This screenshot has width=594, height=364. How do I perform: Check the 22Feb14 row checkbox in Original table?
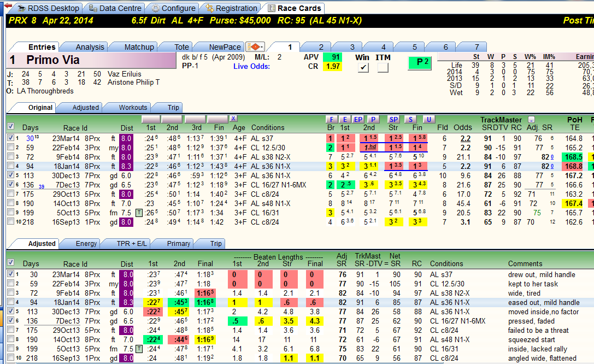point(10,148)
